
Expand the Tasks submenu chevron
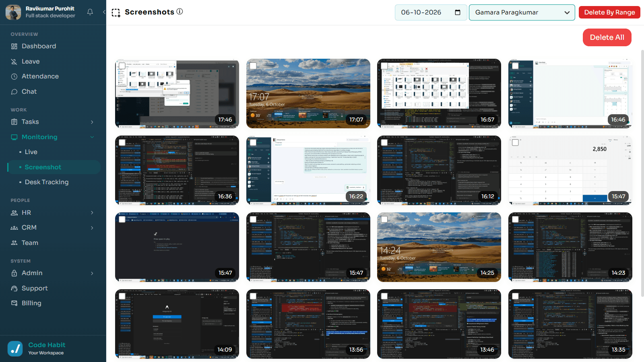click(92, 122)
